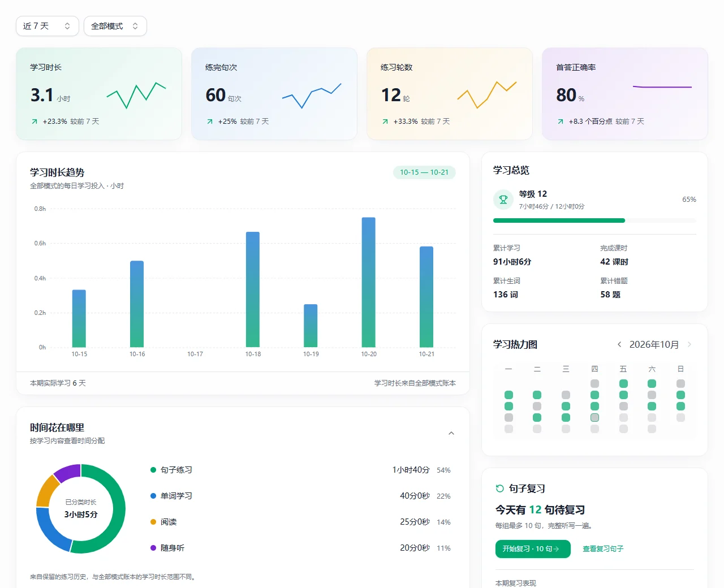The image size is (724, 588).
Task: Click the 开始复习 · 10 句 button
Action: [x=533, y=549]
